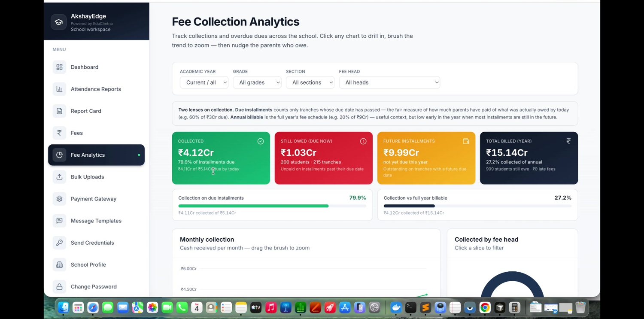
Task: Open Terminal from the dock
Action: (x=411, y=307)
